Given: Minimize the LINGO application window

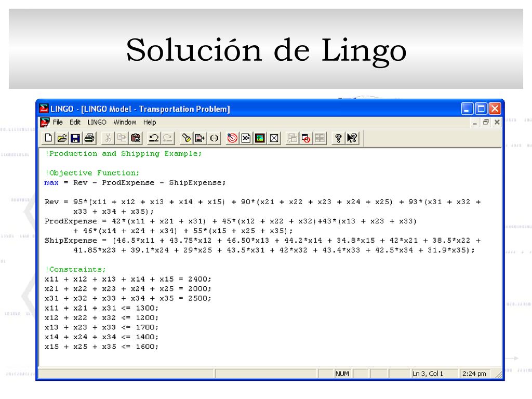Looking at the screenshot, I should click(x=467, y=109).
